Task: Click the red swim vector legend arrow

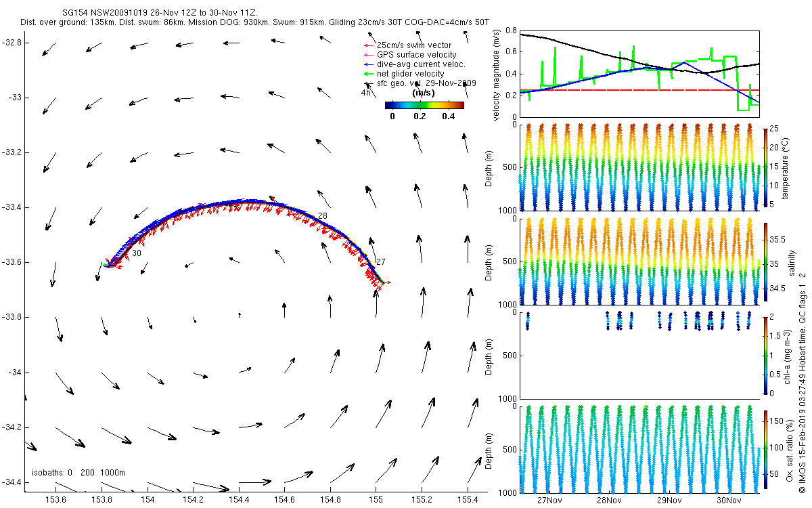Action: point(369,45)
